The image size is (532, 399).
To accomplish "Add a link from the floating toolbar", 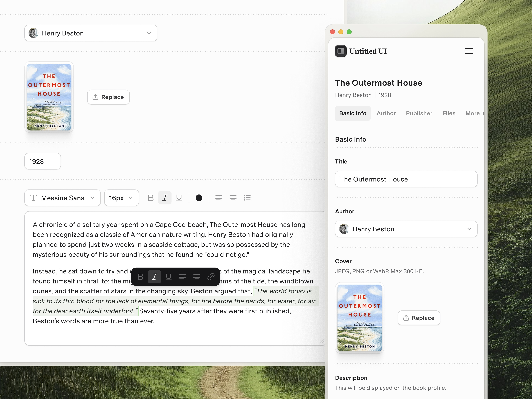I will click(x=211, y=277).
